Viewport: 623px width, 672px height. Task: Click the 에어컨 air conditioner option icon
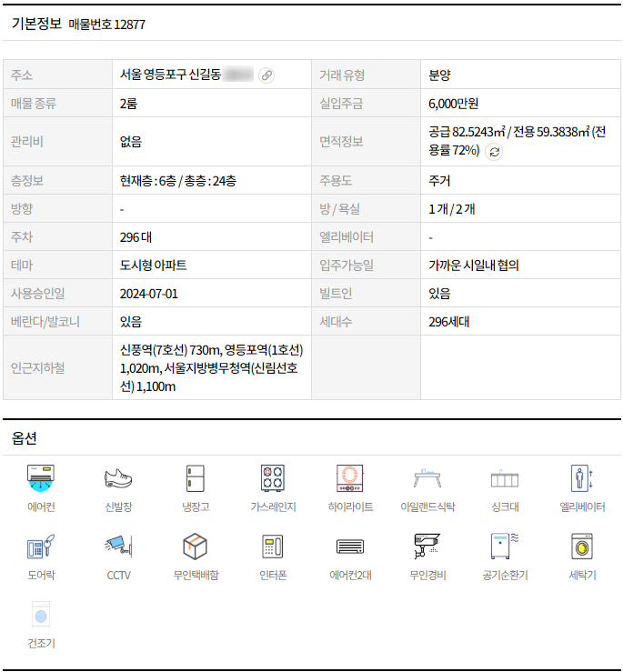click(41, 478)
